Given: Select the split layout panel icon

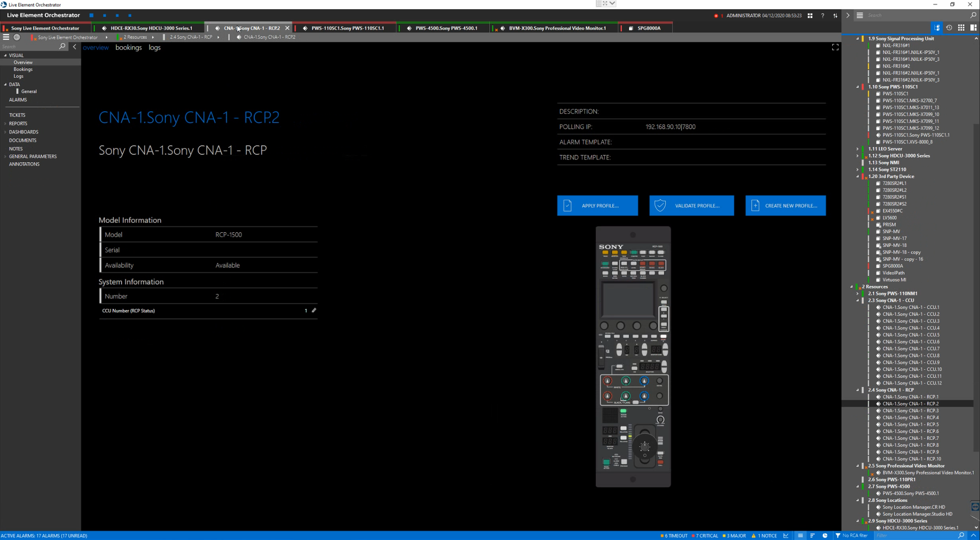Looking at the screenshot, I should pyautogui.click(x=974, y=27).
